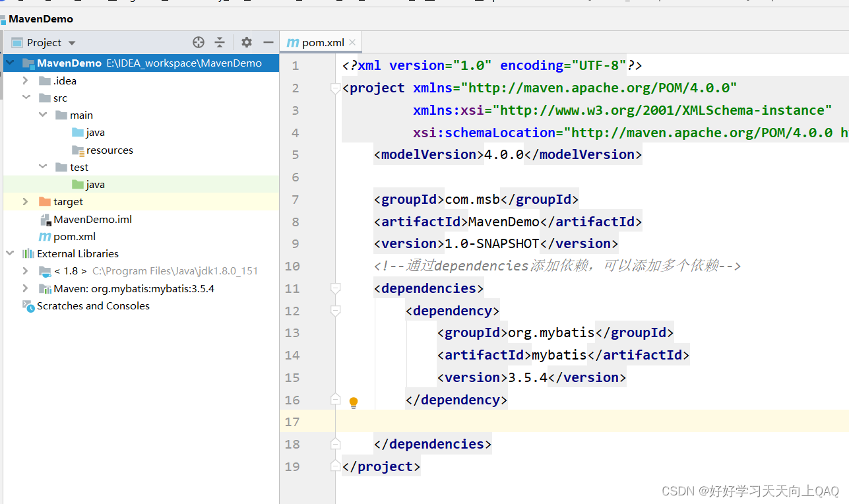Switch to the pom.xml editor tab
The height and width of the screenshot is (504, 849).
pyautogui.click(x=320, y=42)
